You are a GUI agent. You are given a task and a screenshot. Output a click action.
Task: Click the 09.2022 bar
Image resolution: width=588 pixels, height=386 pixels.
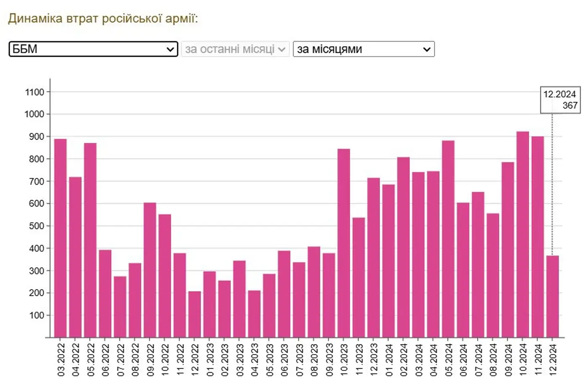coord(150,270)
